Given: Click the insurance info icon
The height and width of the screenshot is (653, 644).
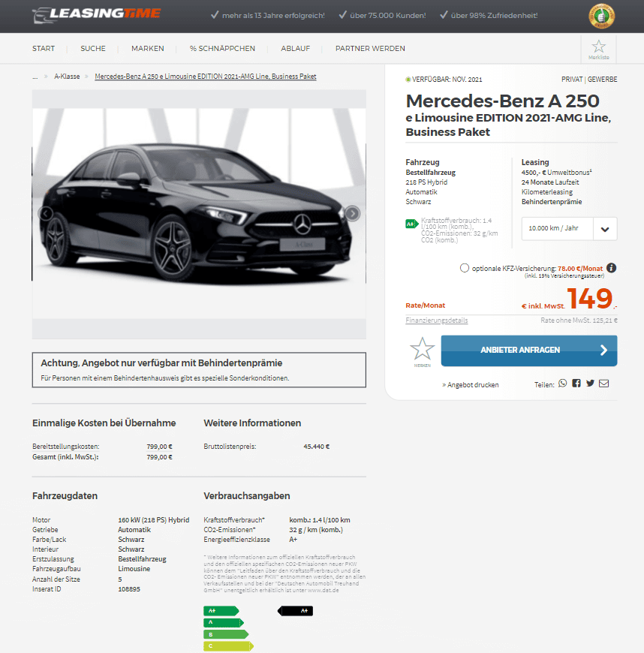Looking at the screenshot, I should point(612,268).
